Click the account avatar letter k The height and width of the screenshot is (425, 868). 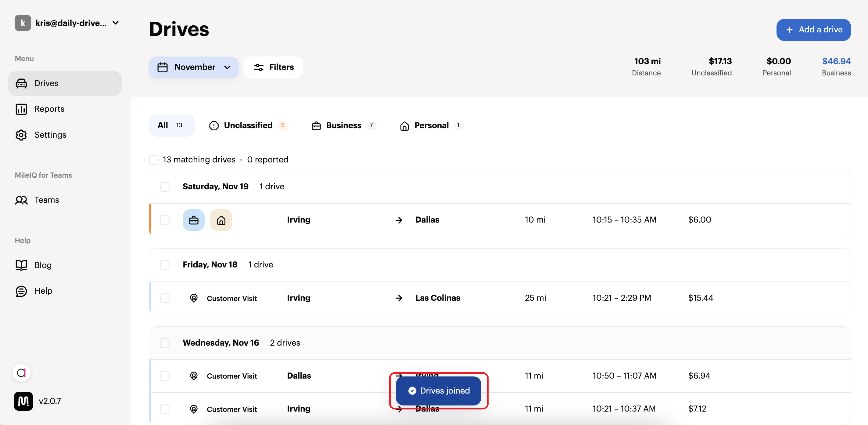(x=23, y=23)
